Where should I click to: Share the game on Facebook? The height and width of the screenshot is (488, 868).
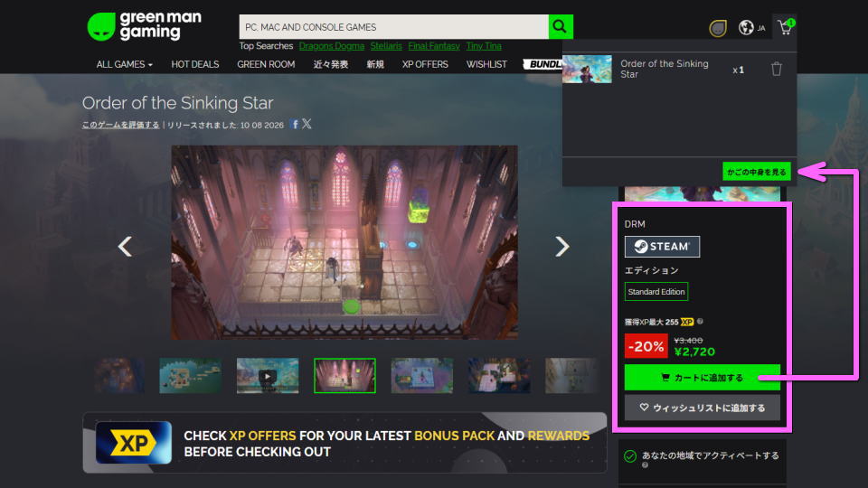(x=295, y=125)
